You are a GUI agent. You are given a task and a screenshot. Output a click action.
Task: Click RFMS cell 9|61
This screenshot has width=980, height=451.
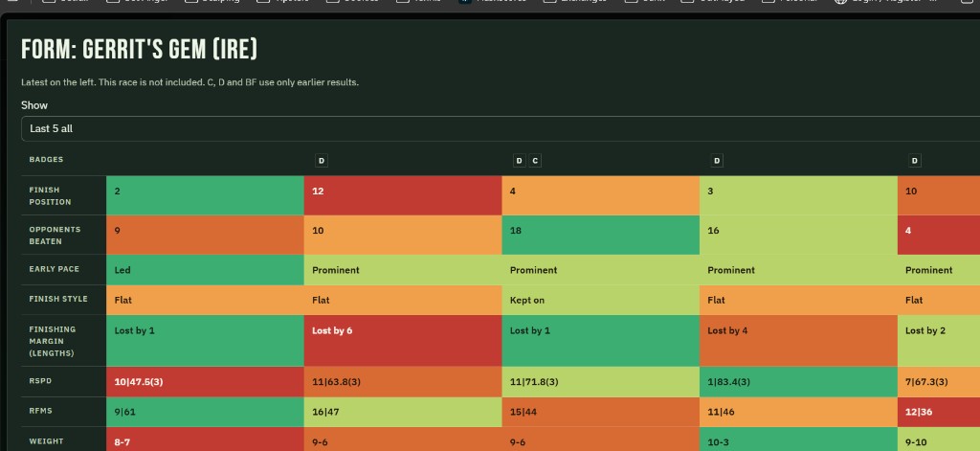[205, 412]
